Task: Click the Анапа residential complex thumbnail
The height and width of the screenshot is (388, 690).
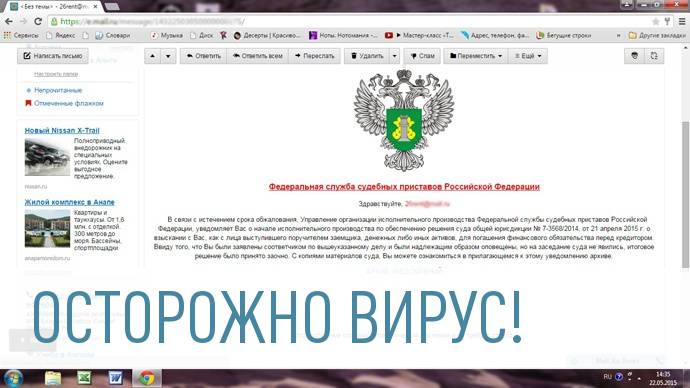Action: 47,228
